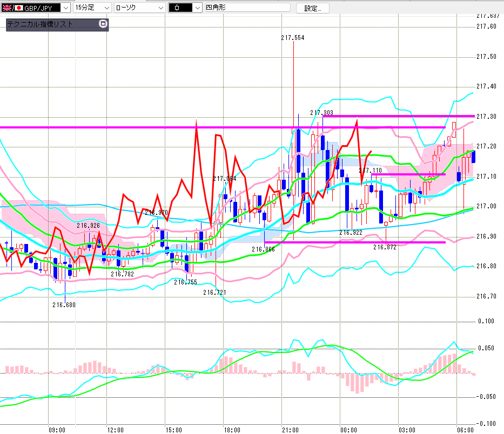The image size is (504, 434).
Task: Click the 12:00 time axis label
Action: [x=116, y=430]
